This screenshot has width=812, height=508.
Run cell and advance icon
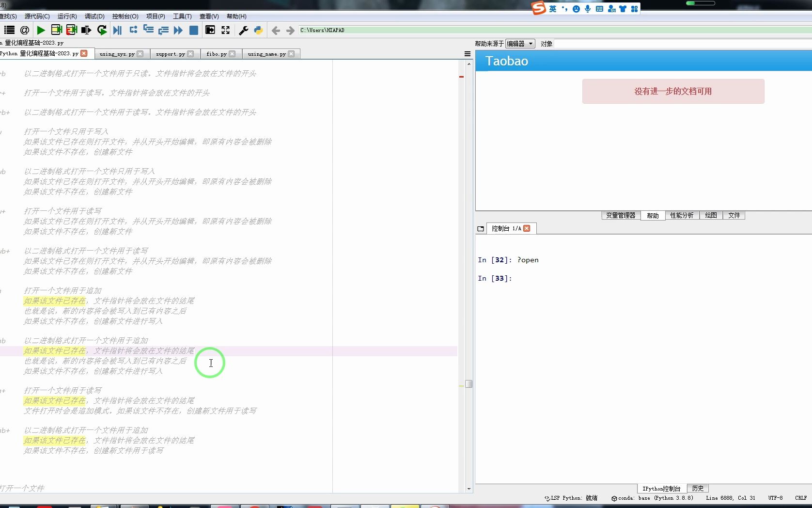71,30
